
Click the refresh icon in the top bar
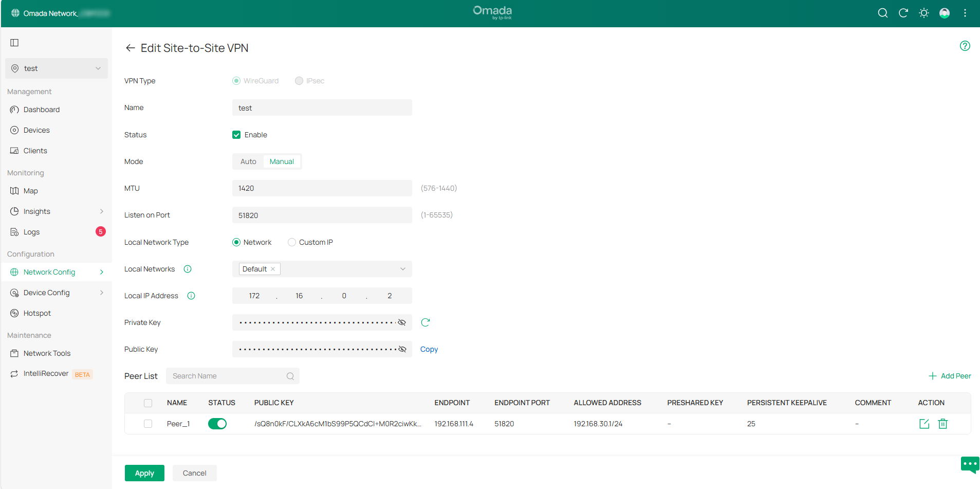[903, 13]
